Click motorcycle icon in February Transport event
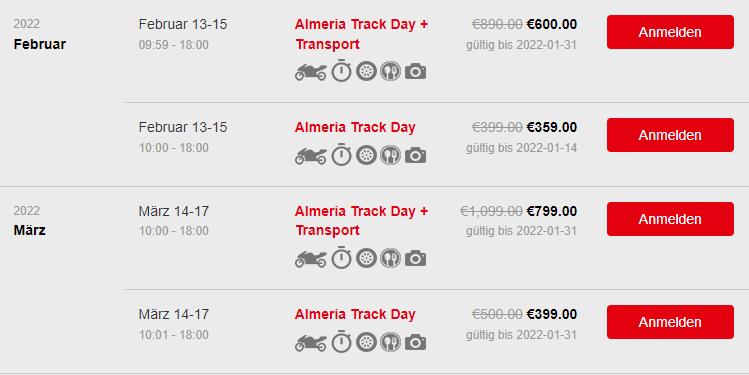749x375 pixels. pyautogui.click(x=310, y=72)
